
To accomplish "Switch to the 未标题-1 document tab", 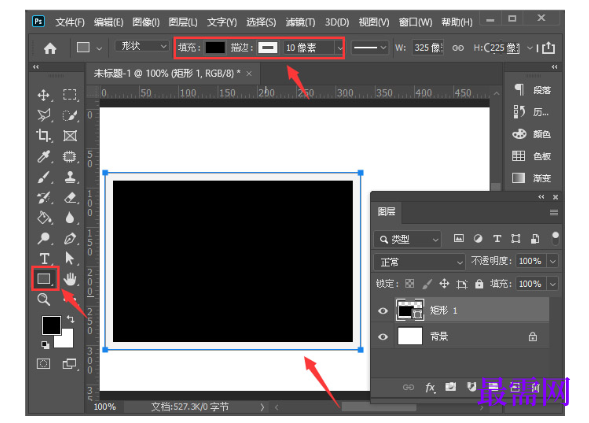I will point(167,73).
